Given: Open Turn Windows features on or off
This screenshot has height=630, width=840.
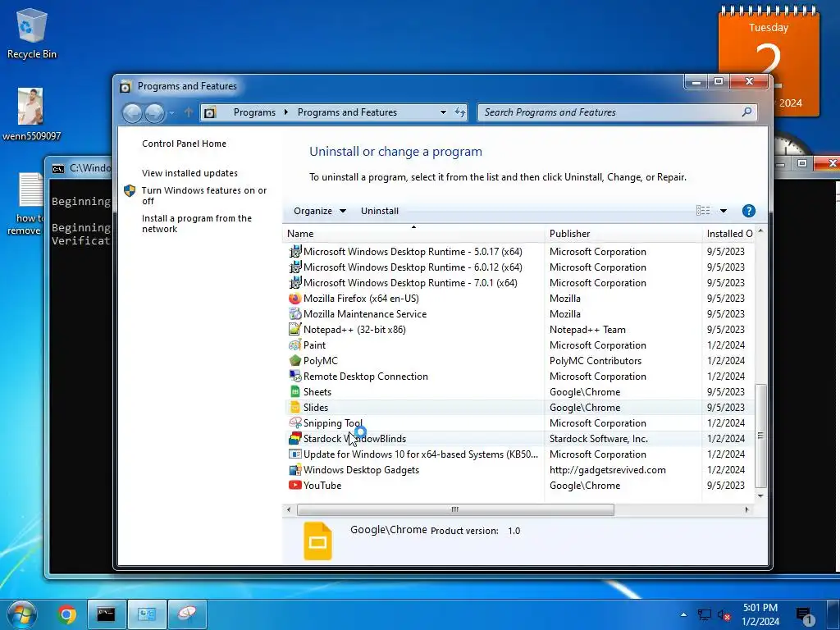Looking at the screenshot, I should [203, 195].
